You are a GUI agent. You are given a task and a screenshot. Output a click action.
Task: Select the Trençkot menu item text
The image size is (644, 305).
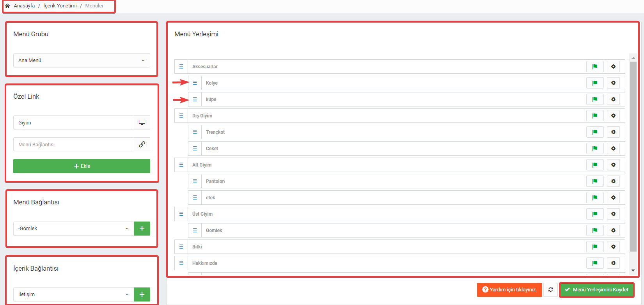tap(215, 132)
